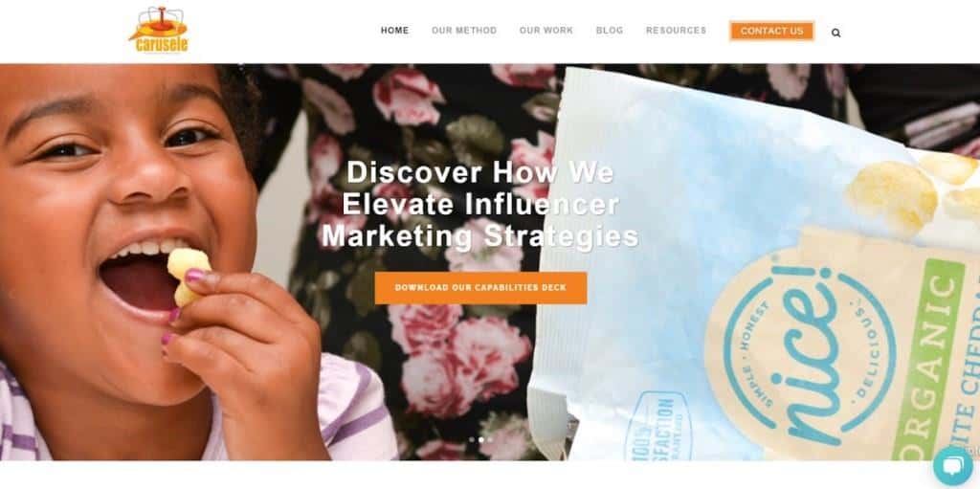980x489 pixels.
Task: Click the hero headline about Influencer Marketing
Action: point(480,205)
